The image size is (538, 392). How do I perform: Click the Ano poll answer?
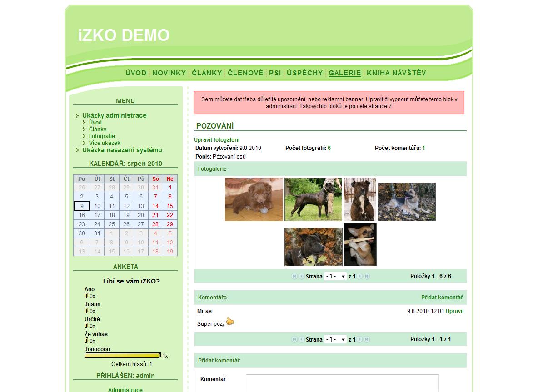pyautogui.click(x=90, y=289)
